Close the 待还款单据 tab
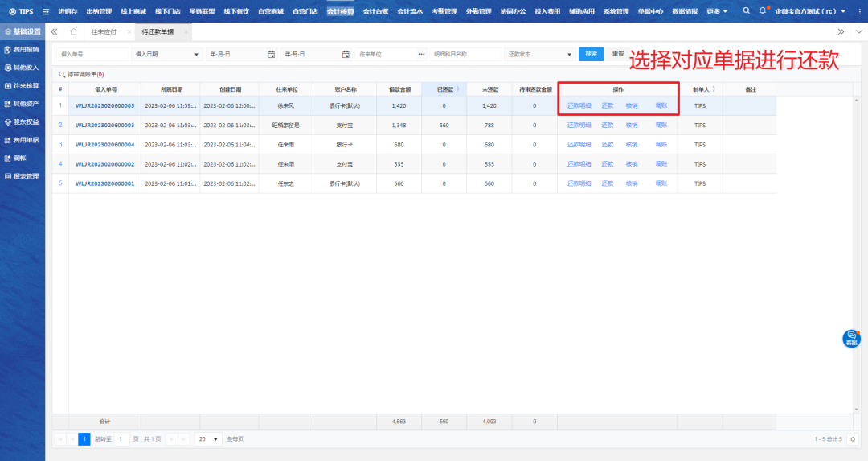 [186, 31]
